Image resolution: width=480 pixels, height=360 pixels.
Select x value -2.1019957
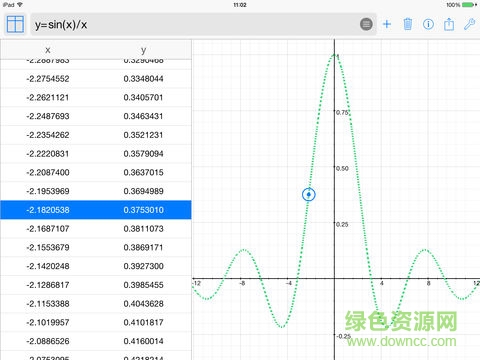click(48, 322)
